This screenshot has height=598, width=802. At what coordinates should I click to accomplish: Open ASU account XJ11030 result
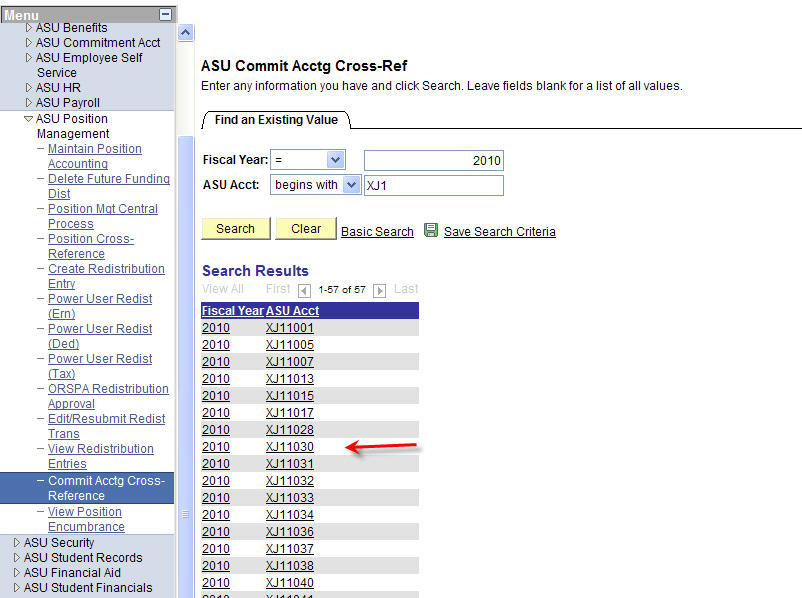[x=289, y=447]
